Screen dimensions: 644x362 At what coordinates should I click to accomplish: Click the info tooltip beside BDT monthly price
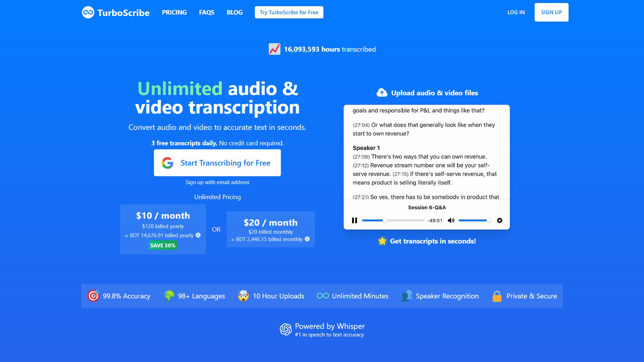[x=307, y=239]
